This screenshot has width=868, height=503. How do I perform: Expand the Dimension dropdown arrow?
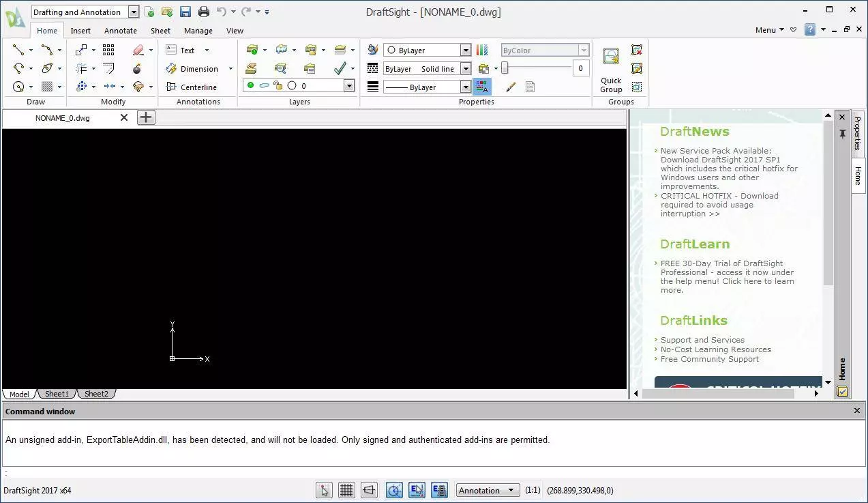tap(230, 69)
